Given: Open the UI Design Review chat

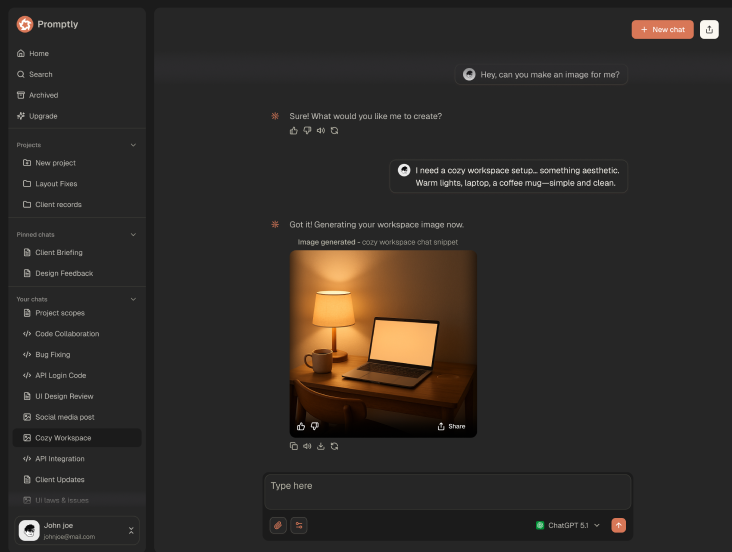Looking at the screenshot, I should point(64,396).
